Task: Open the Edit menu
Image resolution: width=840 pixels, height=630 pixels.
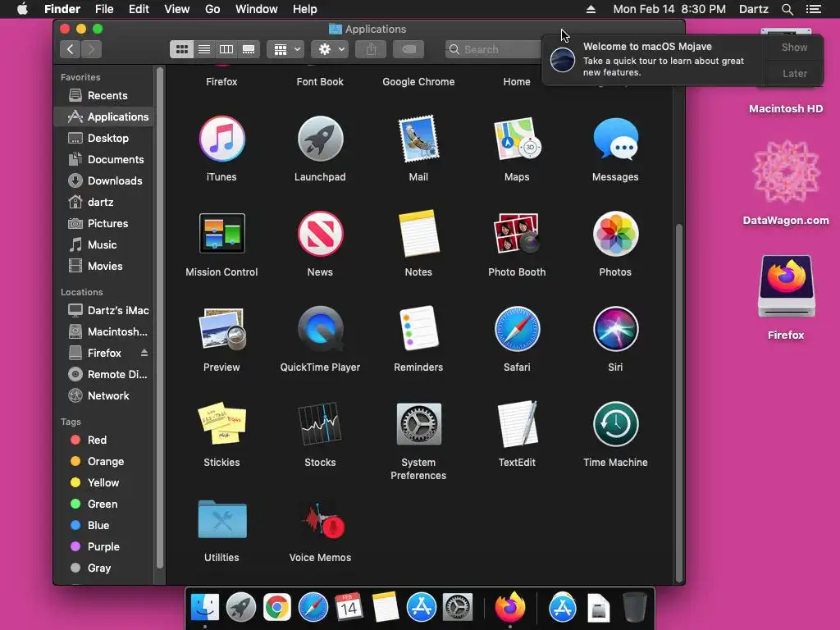Action: click(139, 9)
